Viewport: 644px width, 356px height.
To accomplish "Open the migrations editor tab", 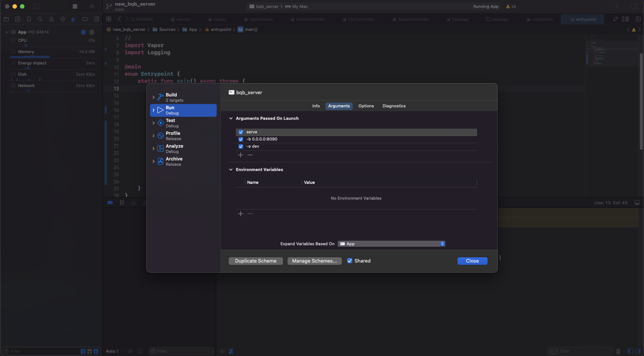I will 539,19.
